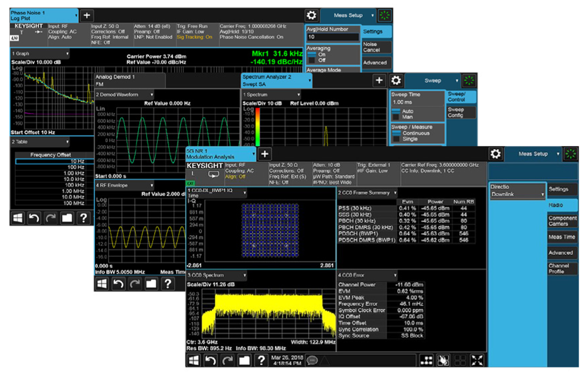Select the 10 Hz Frequency Offset row
The image size is (588, 372).
pyautogui.click(x=55, y=161)
